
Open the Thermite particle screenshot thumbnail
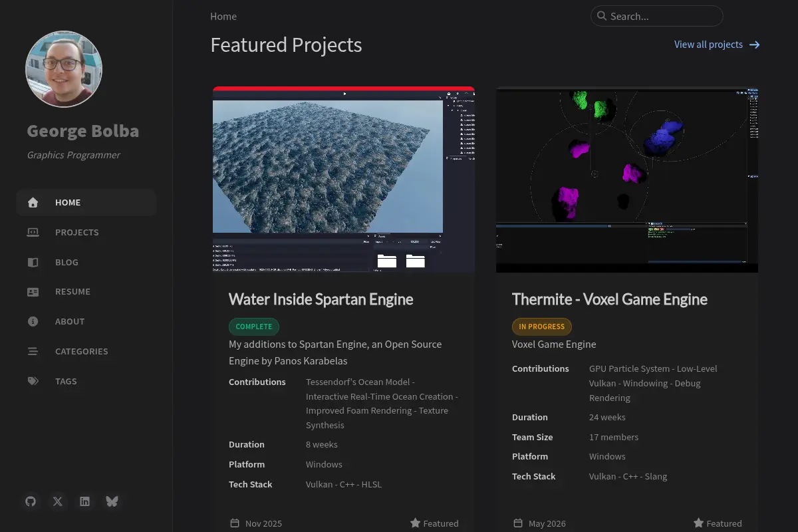(627, 180)
